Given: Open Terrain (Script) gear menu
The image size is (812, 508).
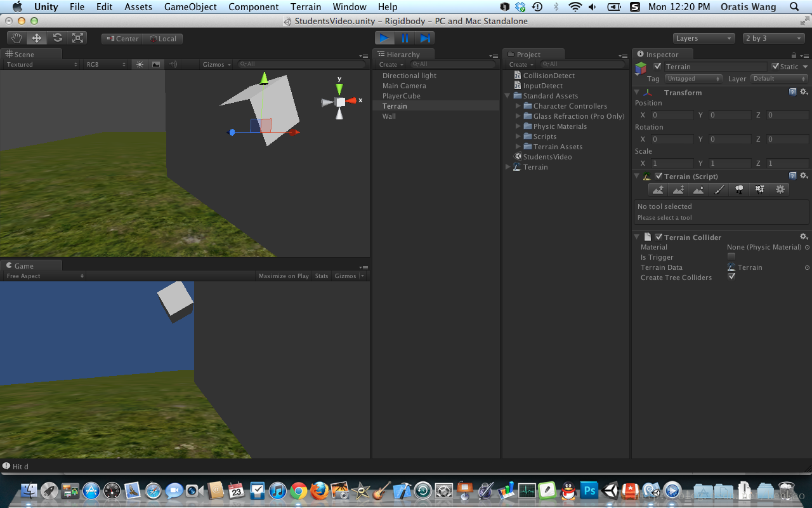Looking at the screenshot, I should (804, 176).
